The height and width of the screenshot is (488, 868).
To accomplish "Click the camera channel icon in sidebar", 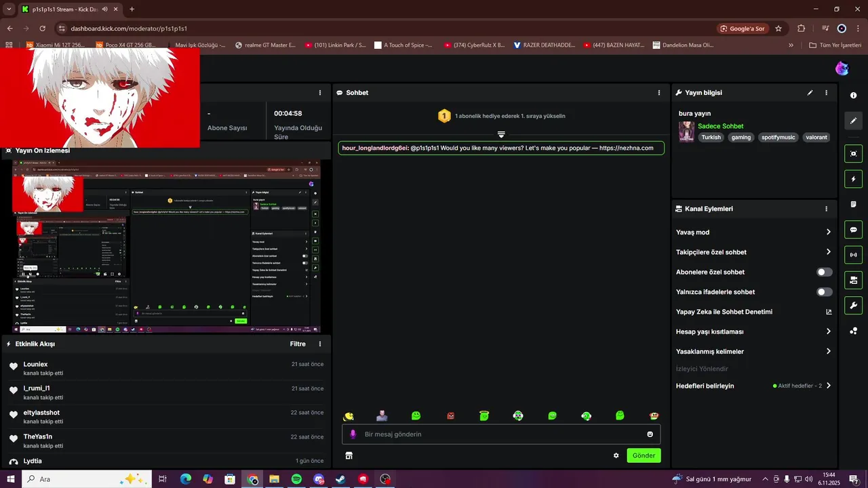I will tap(853, 280).
